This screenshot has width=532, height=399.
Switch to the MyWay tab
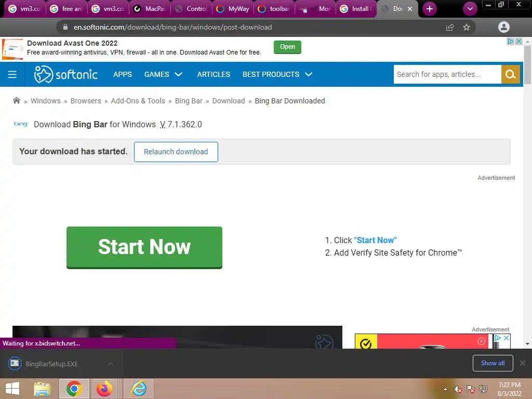pos(233,9)
